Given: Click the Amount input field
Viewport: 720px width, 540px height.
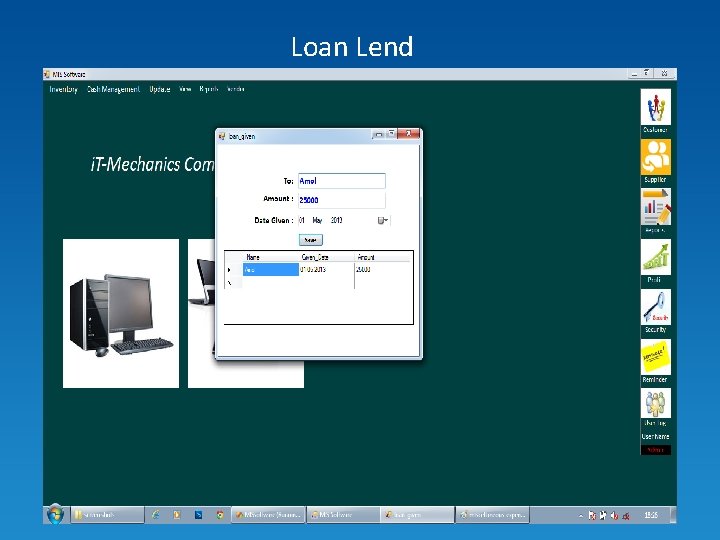Looking at the screenshot, I should (x=342, y=200).
